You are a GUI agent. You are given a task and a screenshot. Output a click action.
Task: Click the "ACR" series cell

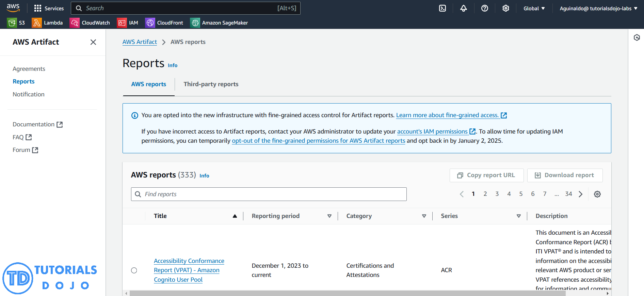[x=446, y=270]
